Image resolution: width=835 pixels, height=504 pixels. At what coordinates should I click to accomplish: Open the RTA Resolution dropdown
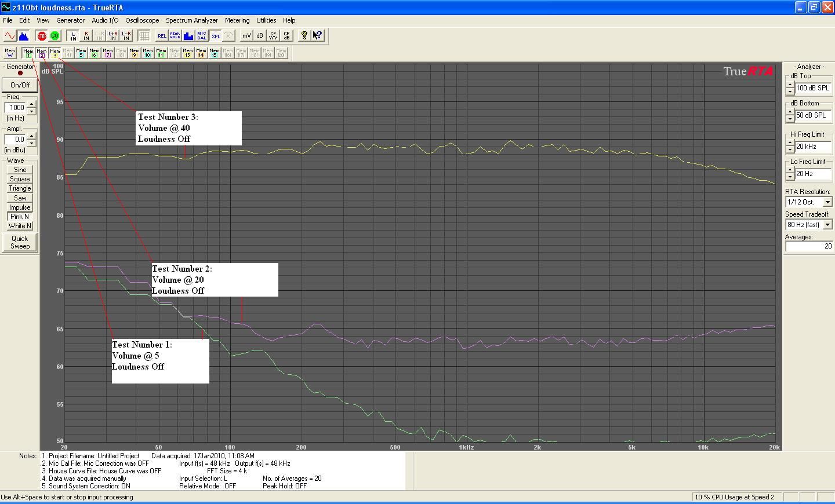click(x=827, y=202)
